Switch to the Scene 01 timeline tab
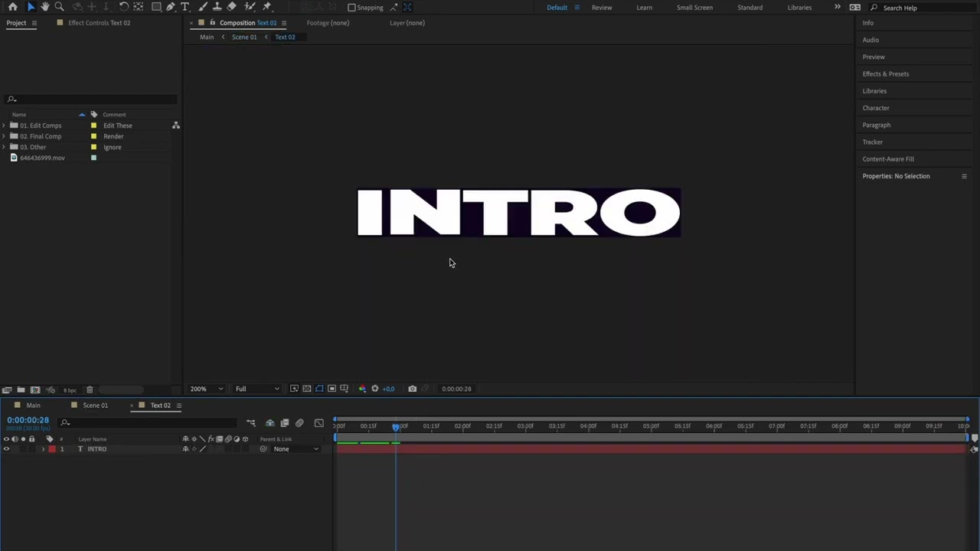Viewport: 980px width, 551px height. [x=95, y=406]
